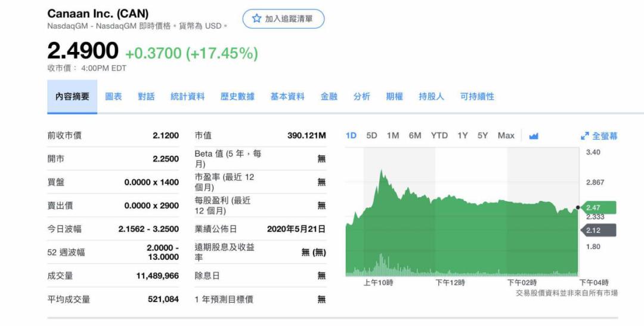Click the 業績公佈日 date value
Screen dimensions: 644x326
pos(296,229)
